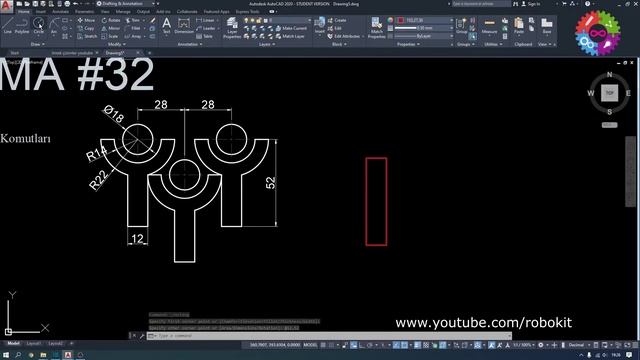Click Windows taskbar search icon
The width and height of the screenshot is (640, 360).
pyautogui.click(x=18, y=355)
